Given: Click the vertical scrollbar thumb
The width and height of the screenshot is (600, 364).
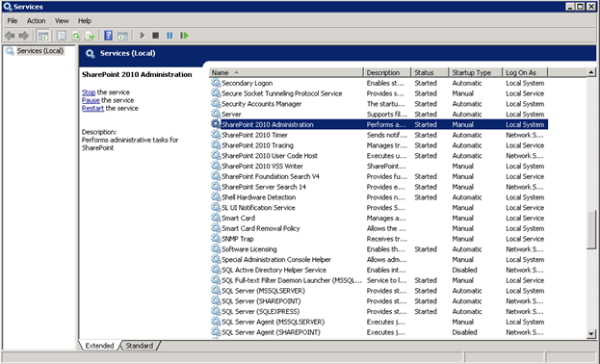Looking at the screenshot, I should click(591, 229).
